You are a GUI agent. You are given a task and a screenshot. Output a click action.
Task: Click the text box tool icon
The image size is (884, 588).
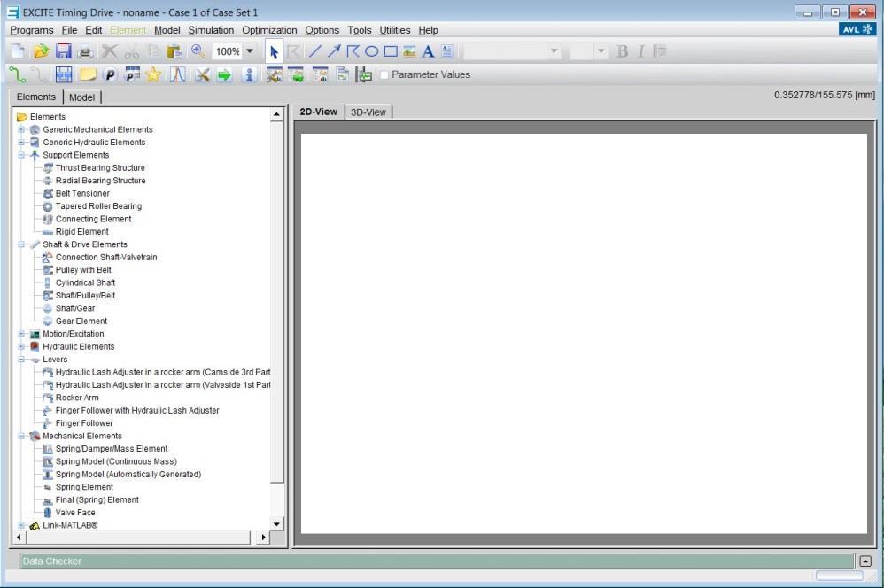pyautogui.click(x=447, y=52)
